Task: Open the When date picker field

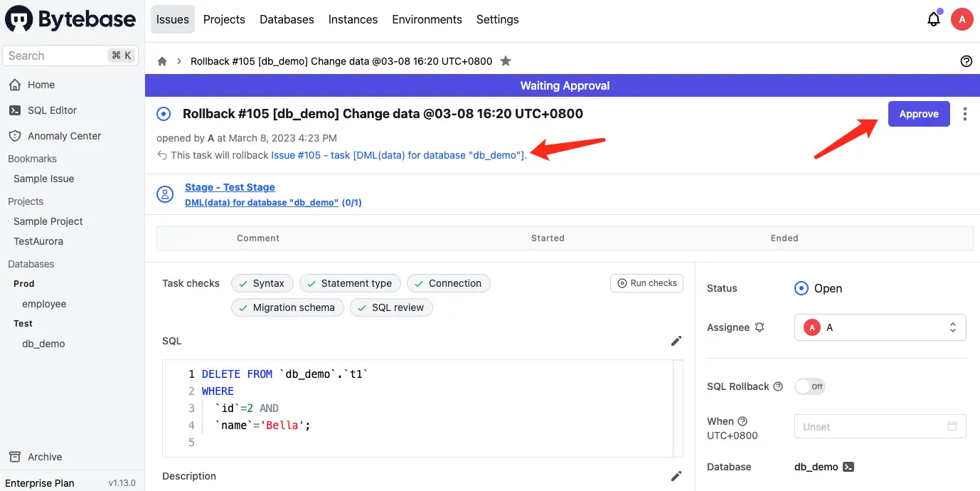Action: click(880, 427)
